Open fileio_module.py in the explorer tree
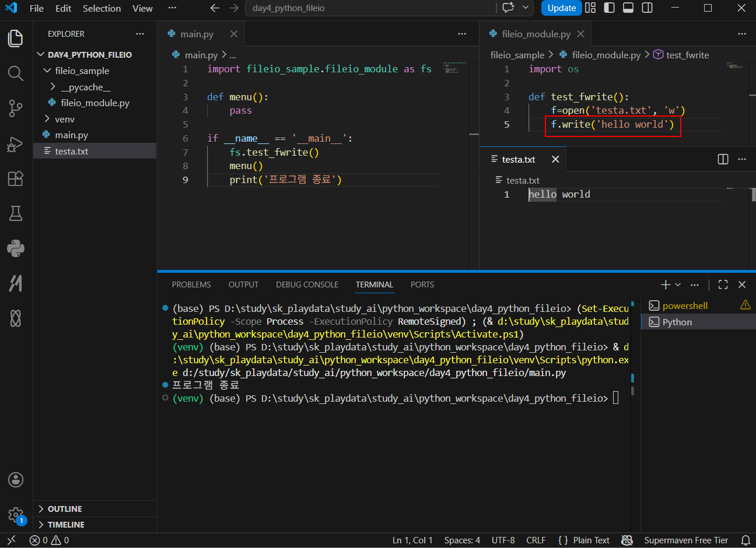The height and width of the screenshot is (548, 756). [95, 103]
